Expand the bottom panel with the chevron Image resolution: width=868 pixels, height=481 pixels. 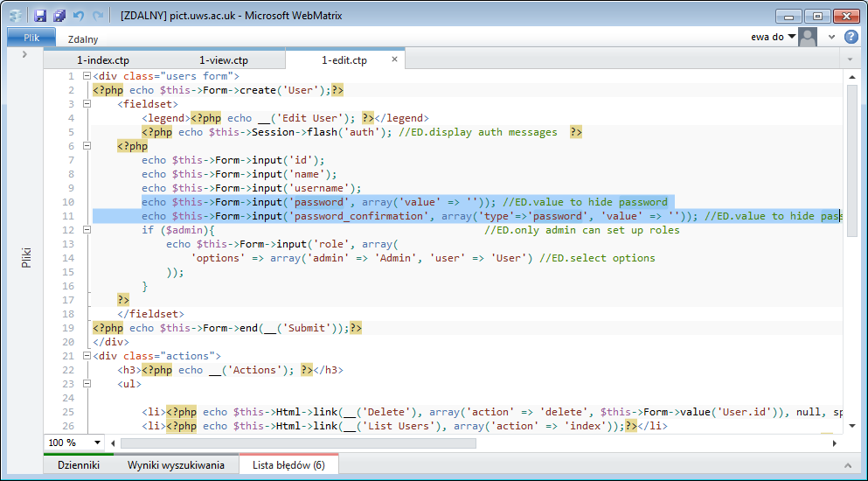(848, 465)
